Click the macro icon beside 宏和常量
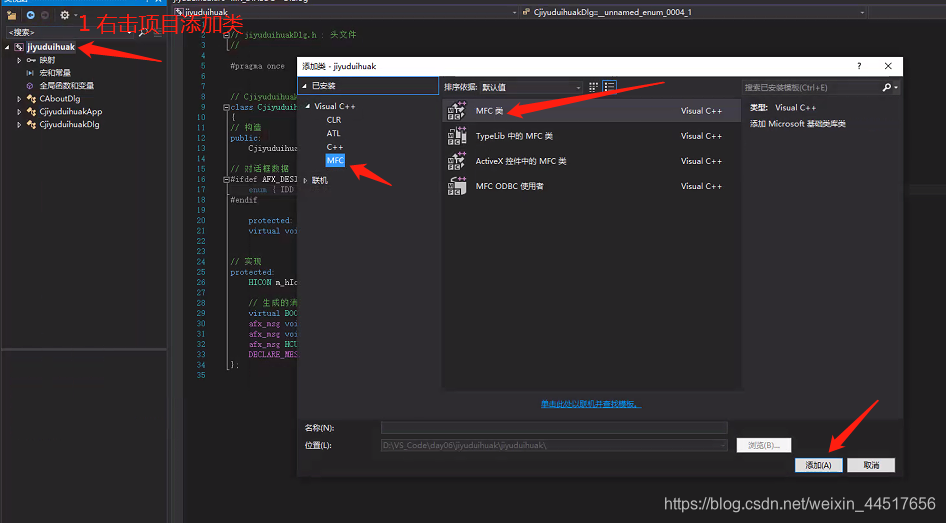 pyautogui.click(x=30, y=73)
